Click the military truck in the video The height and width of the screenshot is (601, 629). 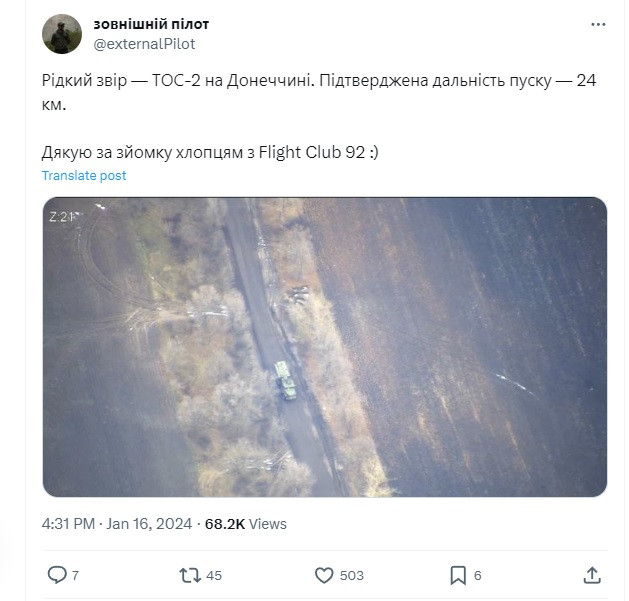click(285, 381)
